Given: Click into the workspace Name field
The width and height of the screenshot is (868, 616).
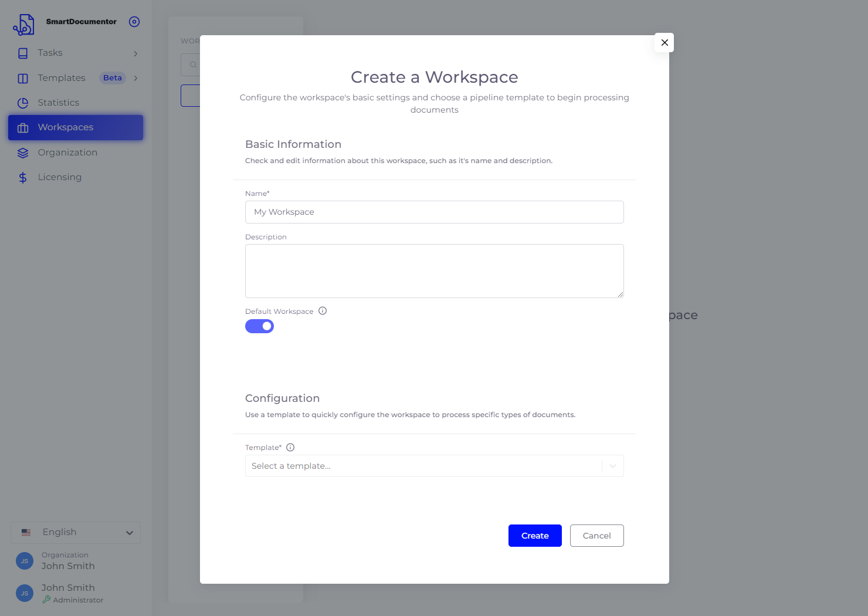Looking at the screenshot, I should coord(434,212).
